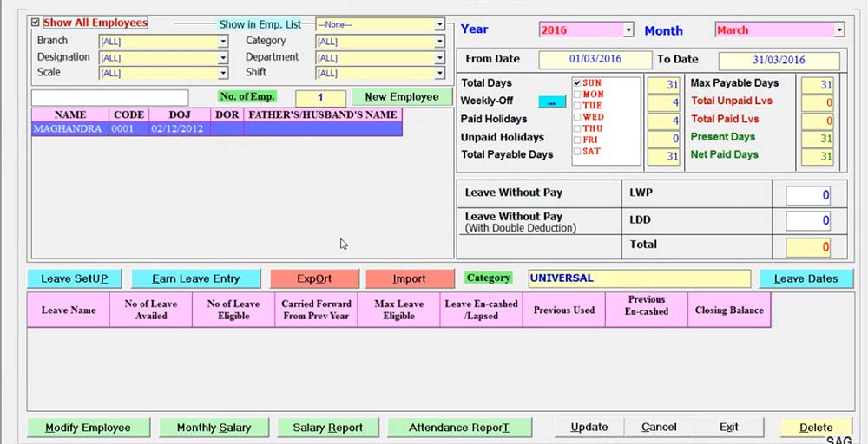Click Modify Employee button
This screenshot has height=444, width=868.
click(x=88, y=428)
